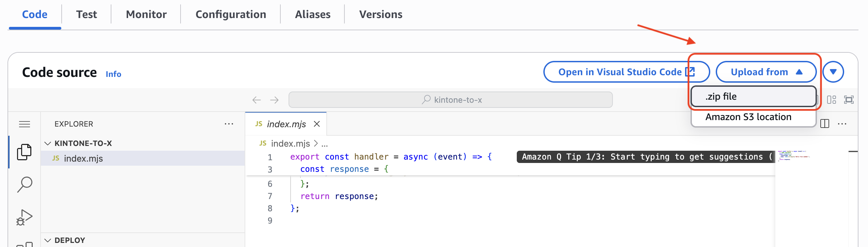Switch to the Monitor tab
Image resolution: width=868 pixels, height=247 pixels.
[146, 14]
